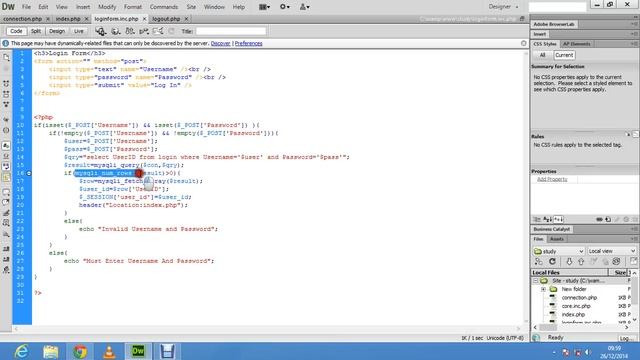
Task: Open the Preferences link in info bar
Action: click(249, 43)
